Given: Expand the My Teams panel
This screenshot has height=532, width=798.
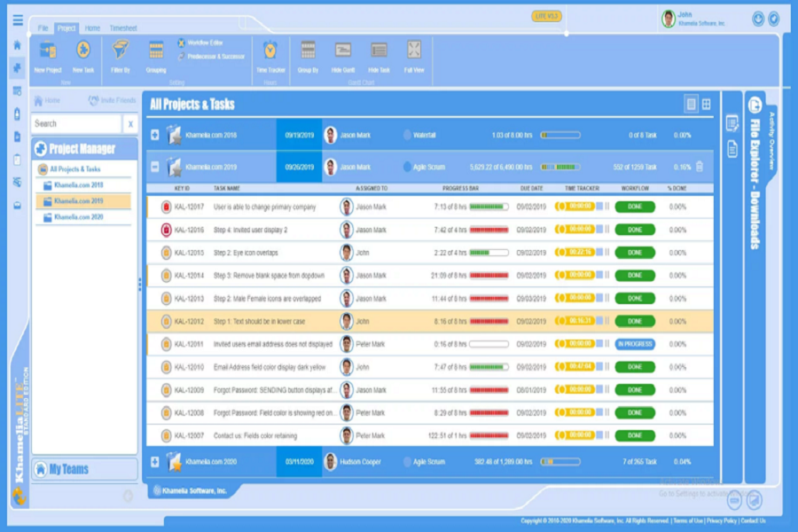Looking at the screenshot, I should tap(84, 469).
